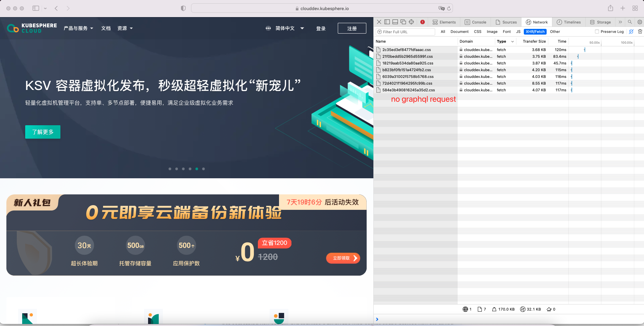Toggle the disable resource caching icon
Viewport: 644px width, 326px height.
[x=631, y=32]
